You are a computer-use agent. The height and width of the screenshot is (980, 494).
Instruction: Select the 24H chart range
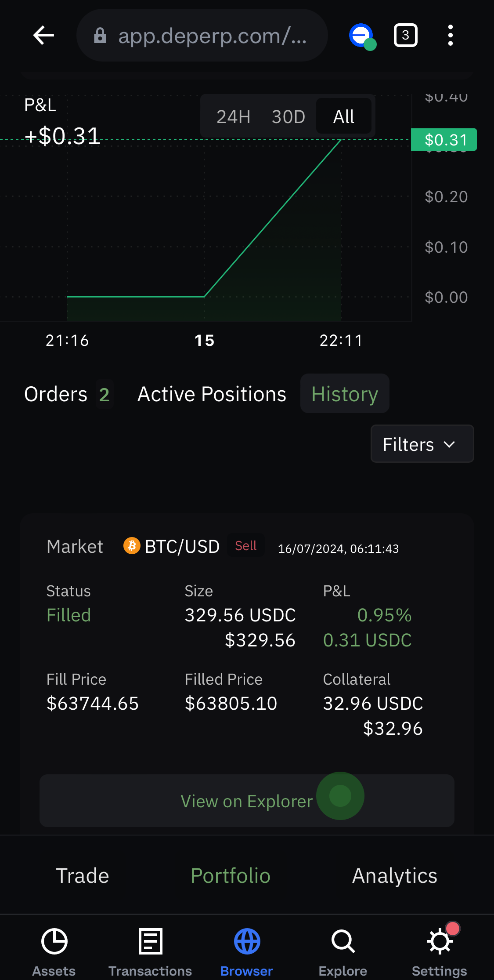[x=233, y=117]
